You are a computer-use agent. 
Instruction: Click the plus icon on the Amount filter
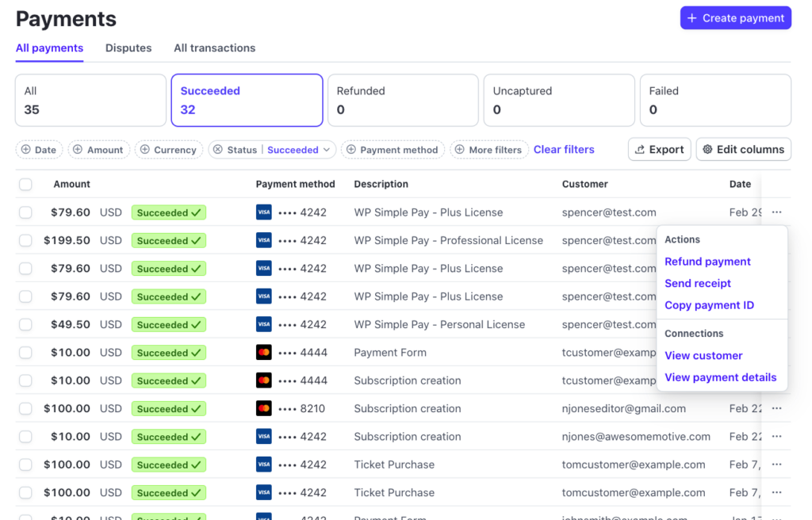[x=78, y=150]
